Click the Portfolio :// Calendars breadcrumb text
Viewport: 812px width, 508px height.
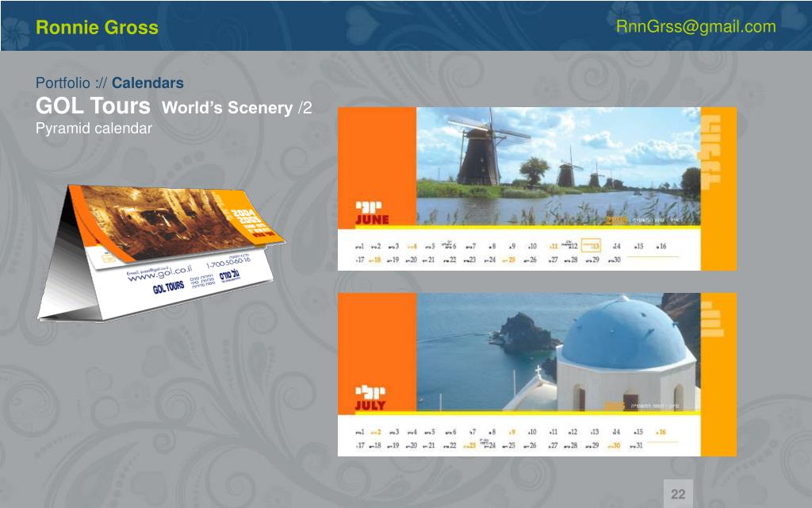click(x=109, y=83)
